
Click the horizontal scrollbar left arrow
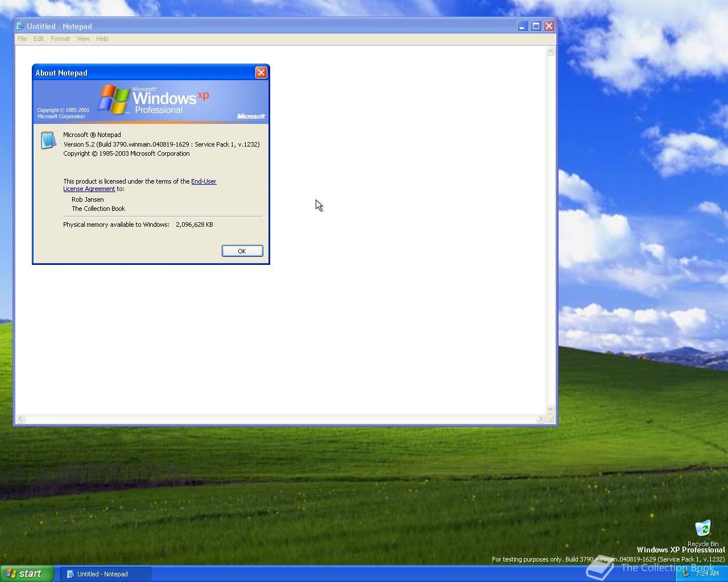point(20,419)
